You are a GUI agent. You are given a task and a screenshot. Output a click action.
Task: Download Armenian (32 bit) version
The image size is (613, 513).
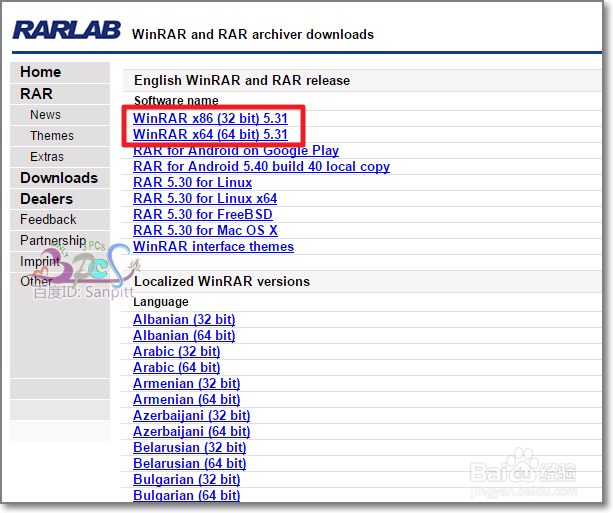coord(186,384)
